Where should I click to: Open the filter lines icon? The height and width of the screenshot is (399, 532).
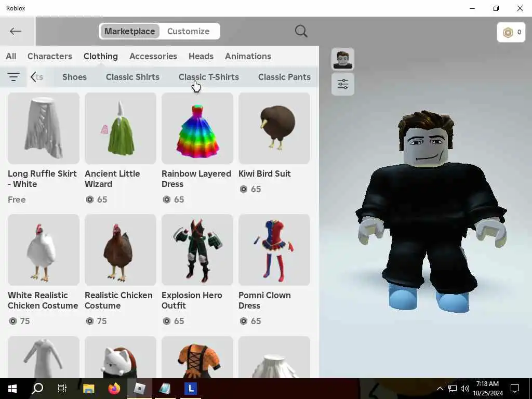[13, 77]
